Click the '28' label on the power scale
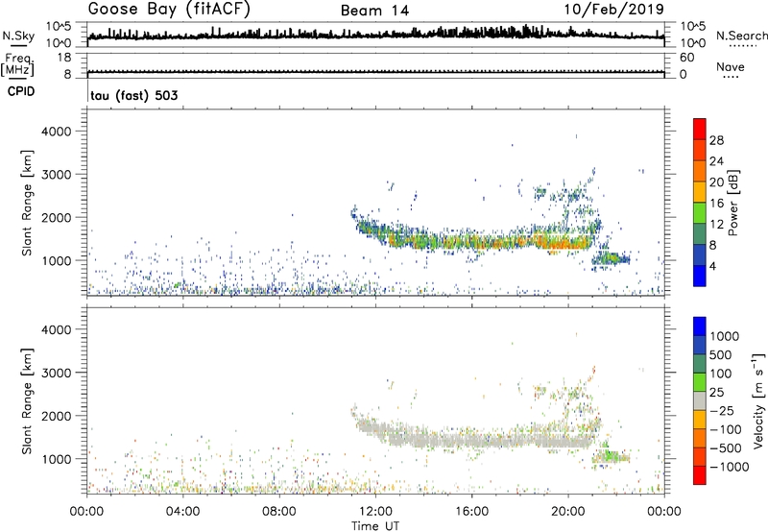Screen dimensions: 768x532 tap(716, 140)
